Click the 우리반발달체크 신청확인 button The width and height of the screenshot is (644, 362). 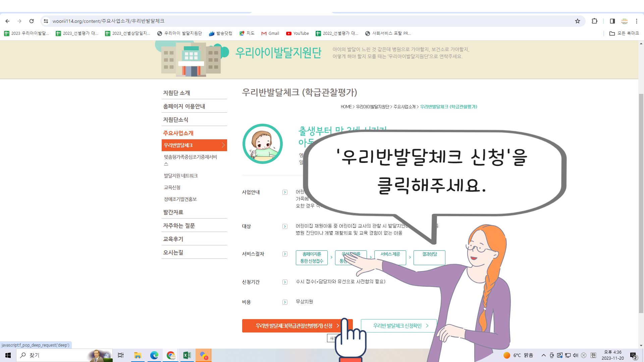[398, 326]
